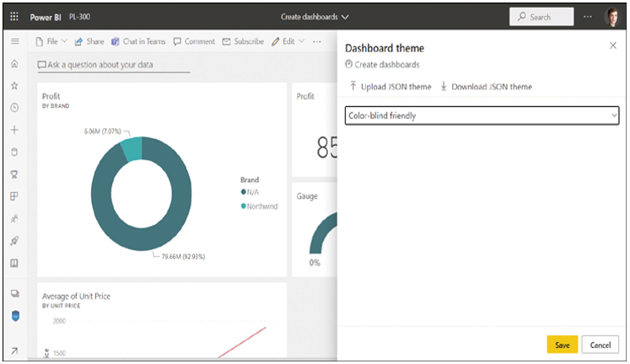Click Subscribe in the toolbar
Screen dimensions: 630x364
click(x=243, y=41)
